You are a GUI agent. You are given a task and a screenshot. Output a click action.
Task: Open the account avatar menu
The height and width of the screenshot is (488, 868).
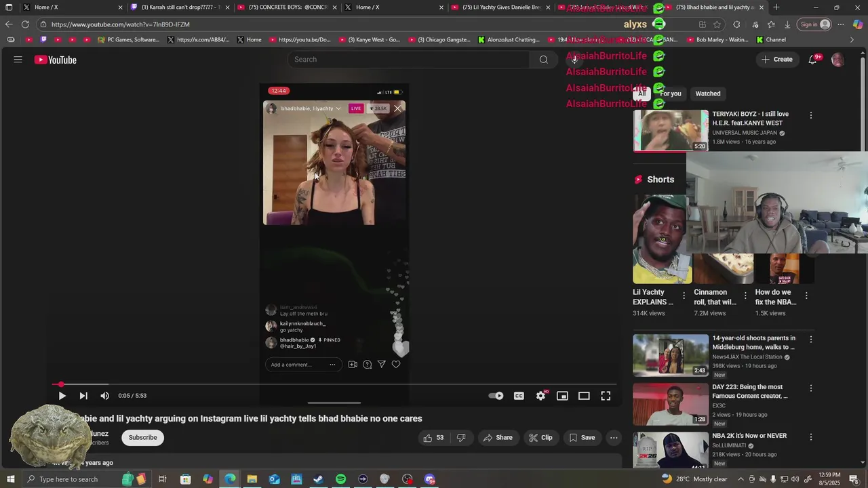837,60
